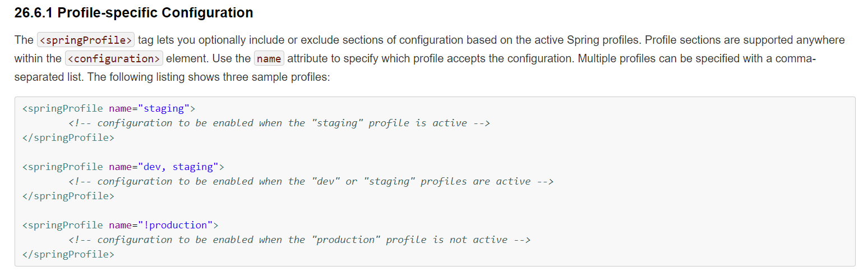Click the inline <configuration> code element
Screen dimensions: 868x280
[114, 58]
